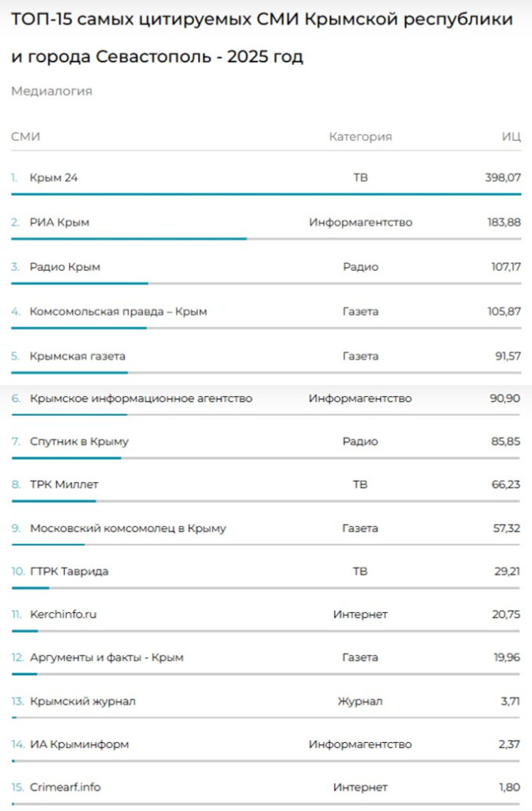
Task: Select Аргументы и факты - Крым
Action: (x=106, y=657)
